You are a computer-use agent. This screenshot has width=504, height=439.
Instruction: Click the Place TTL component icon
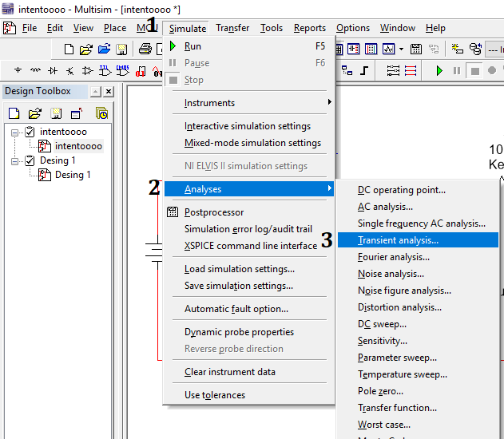(x=105, y=70)
